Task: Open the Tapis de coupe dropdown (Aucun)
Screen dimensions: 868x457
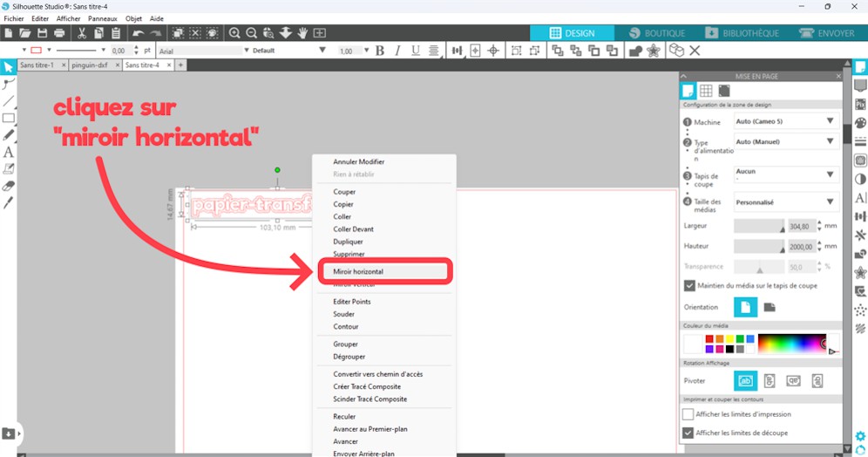Action: pos(786,174)
